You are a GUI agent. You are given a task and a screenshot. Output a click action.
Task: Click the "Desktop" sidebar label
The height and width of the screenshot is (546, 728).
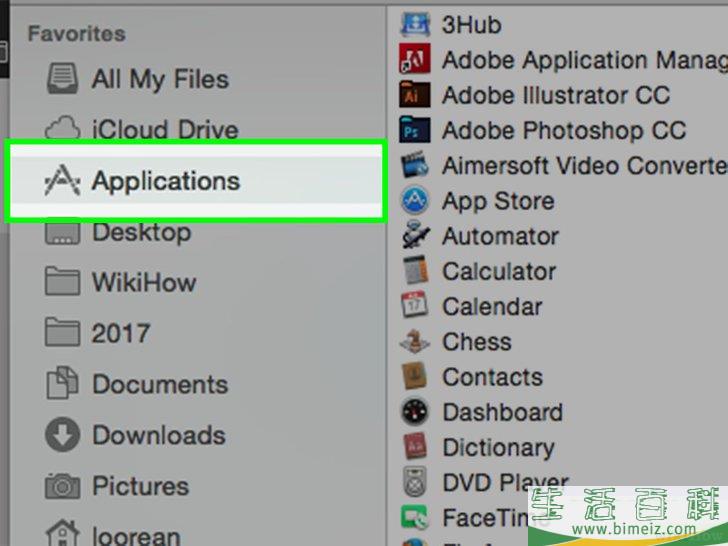click(142, 233)
